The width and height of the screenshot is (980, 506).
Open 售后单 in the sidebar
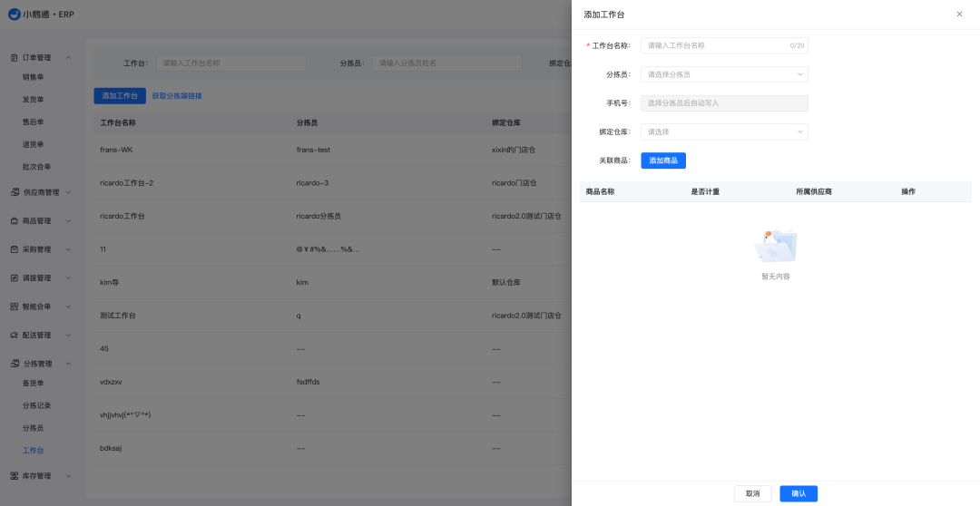34,122
